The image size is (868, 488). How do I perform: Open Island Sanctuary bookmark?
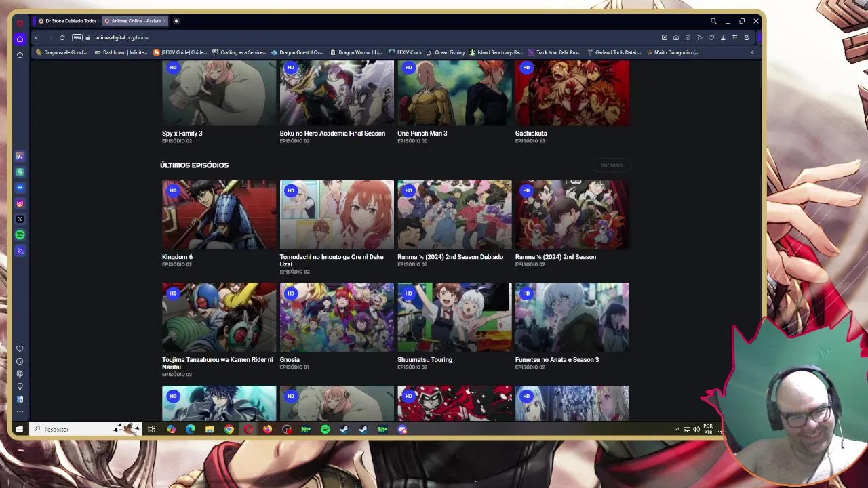tap(496, 52)
